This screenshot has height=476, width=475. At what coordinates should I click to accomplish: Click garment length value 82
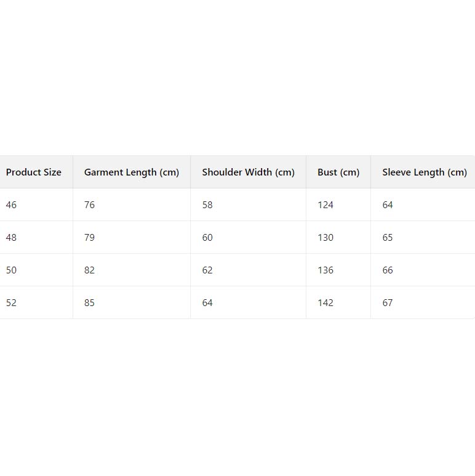90,270
